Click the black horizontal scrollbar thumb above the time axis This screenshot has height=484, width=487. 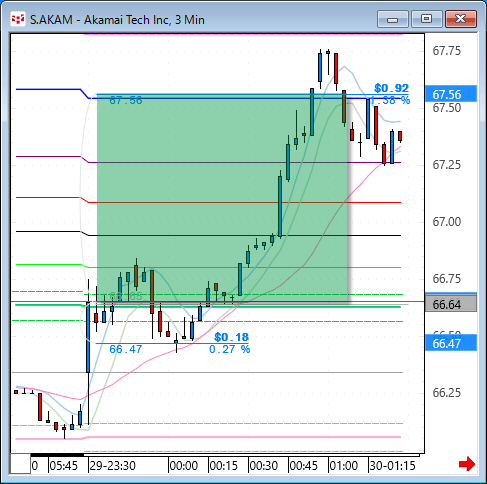tap(57, 455)
